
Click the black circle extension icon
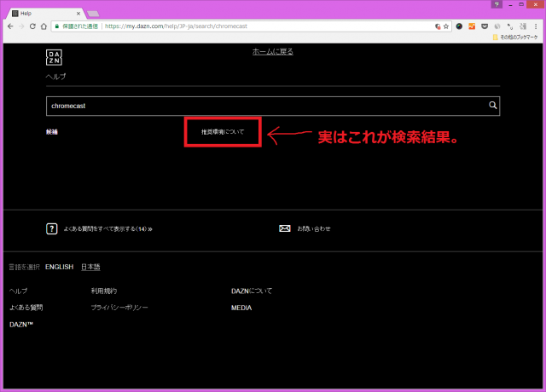click(x=459, y=26)
